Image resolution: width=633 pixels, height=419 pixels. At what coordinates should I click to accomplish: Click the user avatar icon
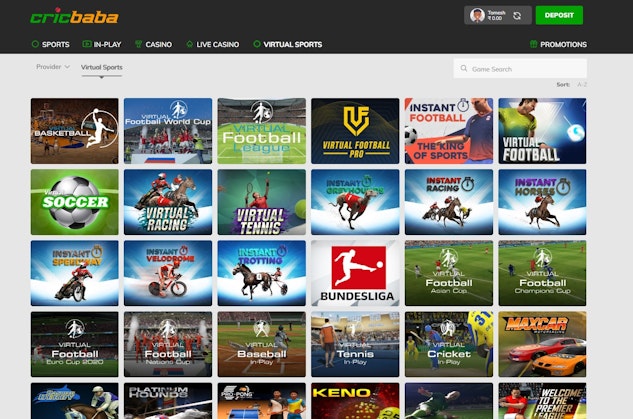point(477,15)
